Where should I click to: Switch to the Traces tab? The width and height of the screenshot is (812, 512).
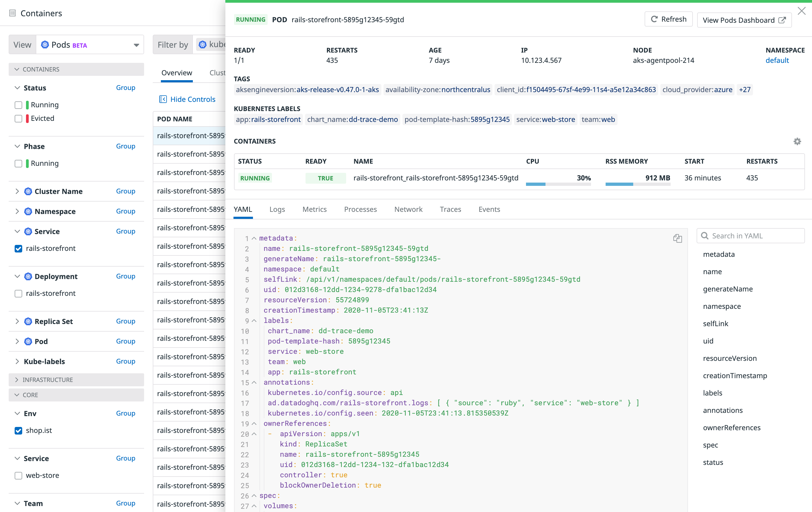click(450, 209)
